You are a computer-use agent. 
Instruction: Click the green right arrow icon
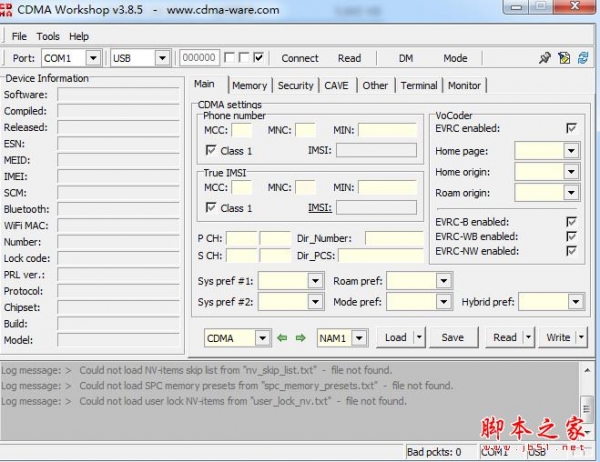click(x=301, y=338)
